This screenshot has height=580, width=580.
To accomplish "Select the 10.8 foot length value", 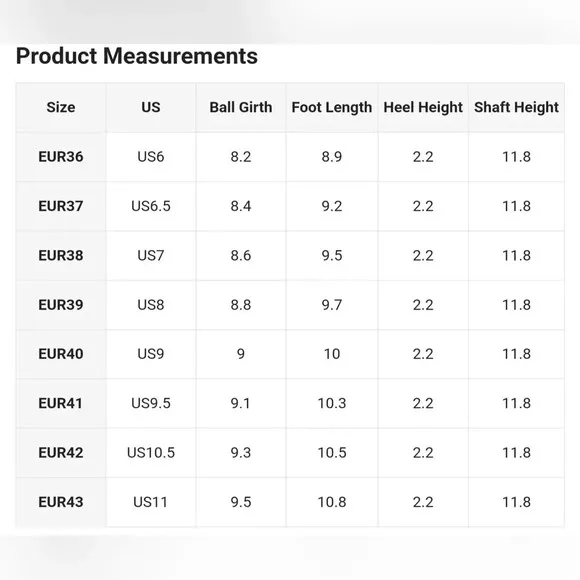I will tap(332, 502).
